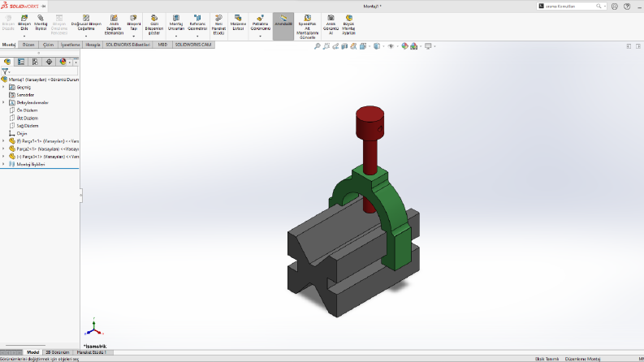Click the Referans Geometri icon
Screen dimensions: 644x362
click(x=197, y=18)
